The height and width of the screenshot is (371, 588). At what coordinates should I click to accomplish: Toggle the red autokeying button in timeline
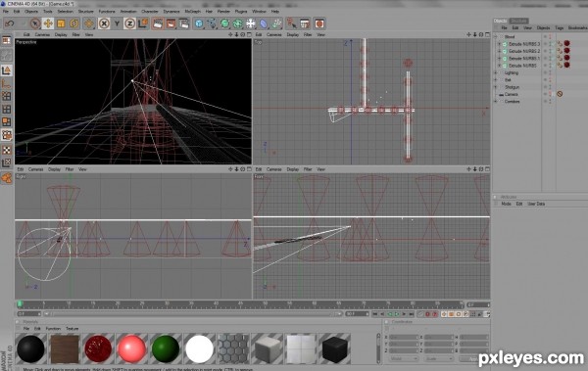[428, 314]
